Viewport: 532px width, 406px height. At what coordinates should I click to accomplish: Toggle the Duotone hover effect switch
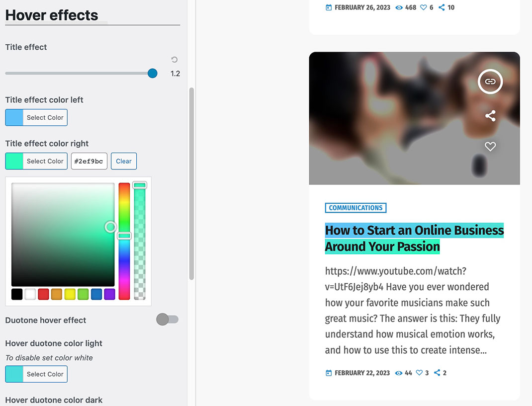coord(167,320)
